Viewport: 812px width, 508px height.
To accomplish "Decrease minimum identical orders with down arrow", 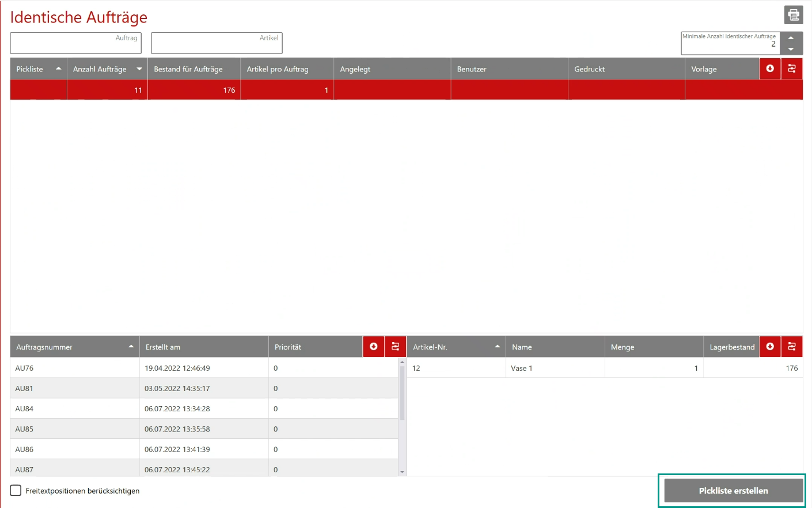I will (x=791, y=50).
